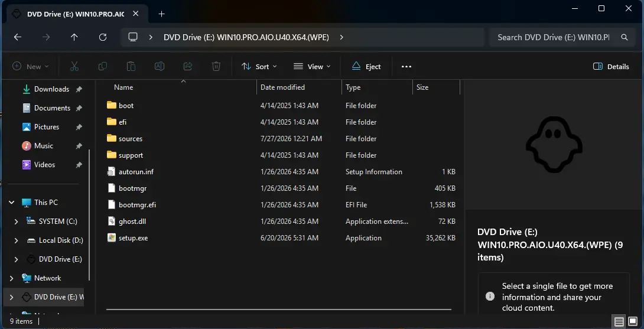Click the 35,262 KB size cell
The image size is (644, 329).
click(441, 238)
